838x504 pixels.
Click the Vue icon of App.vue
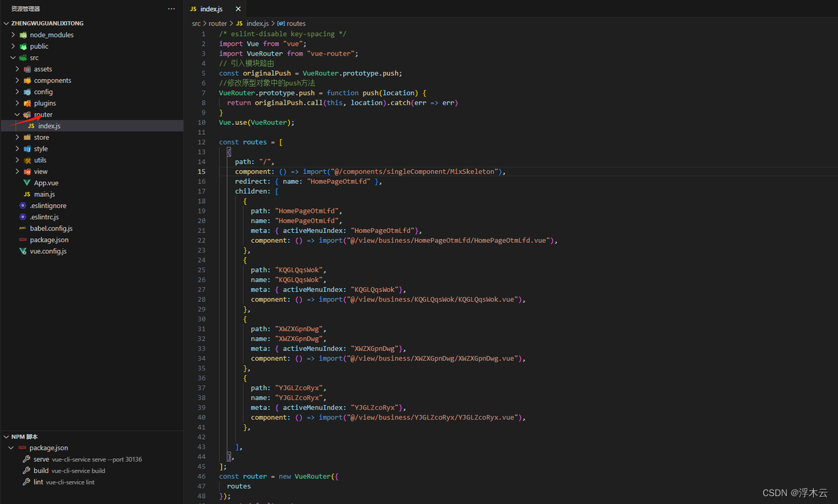27,183
